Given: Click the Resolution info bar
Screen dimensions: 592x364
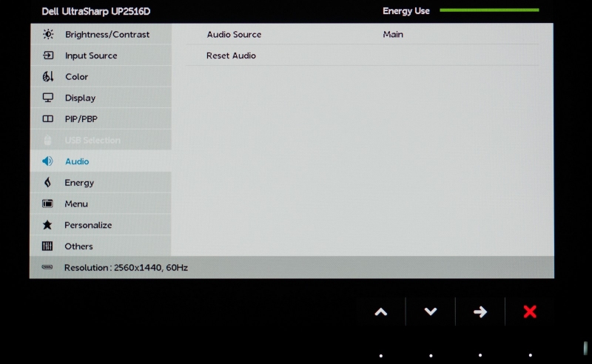Looking at the screenshot, I should pyautogui.click(x=292, y=267).
